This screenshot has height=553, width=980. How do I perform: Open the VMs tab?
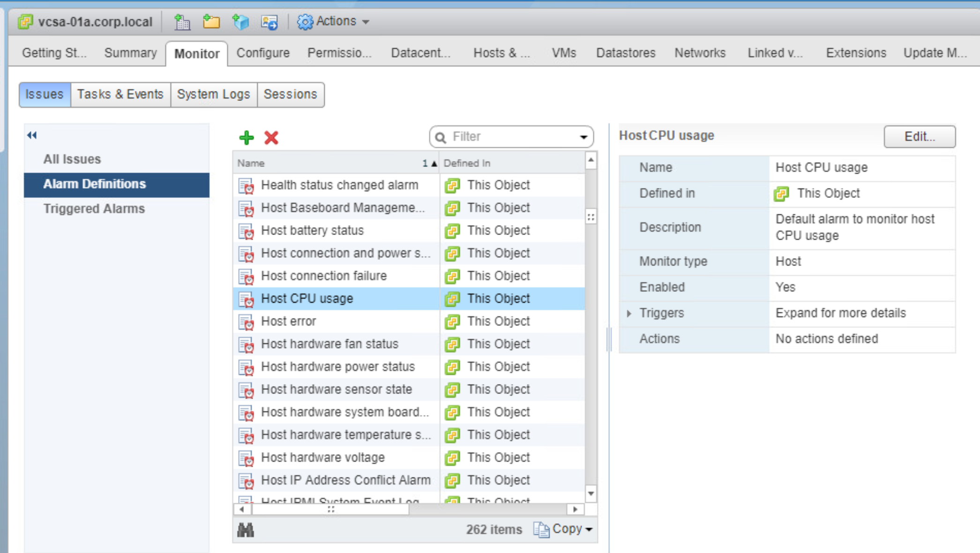(x=564, y=53)
